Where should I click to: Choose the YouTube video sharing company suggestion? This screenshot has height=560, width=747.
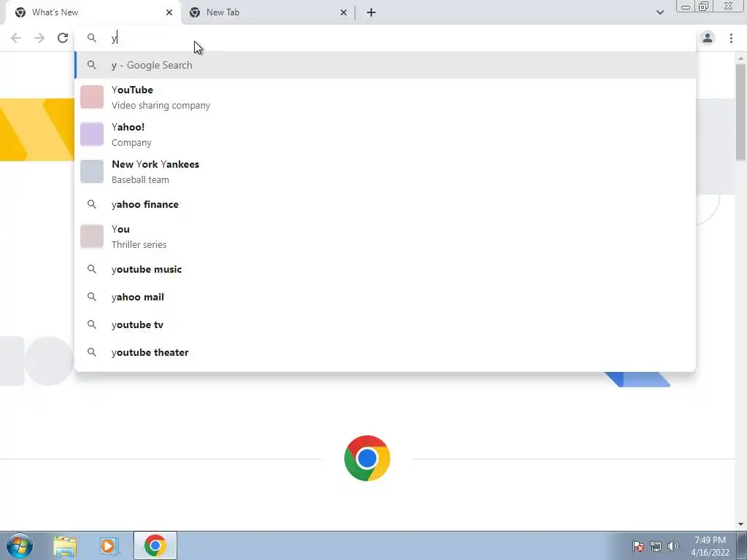click(385, 97)
